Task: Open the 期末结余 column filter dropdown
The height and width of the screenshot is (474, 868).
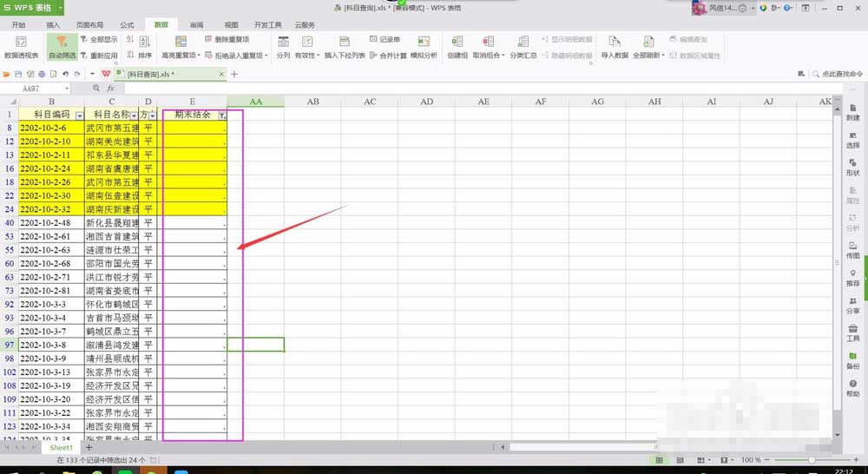Action: [222, 115]
